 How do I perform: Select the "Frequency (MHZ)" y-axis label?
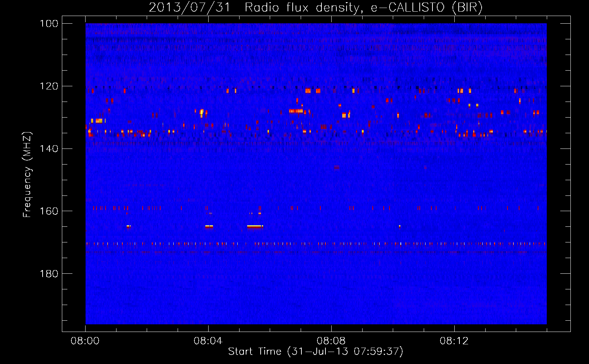coord(27,175)
